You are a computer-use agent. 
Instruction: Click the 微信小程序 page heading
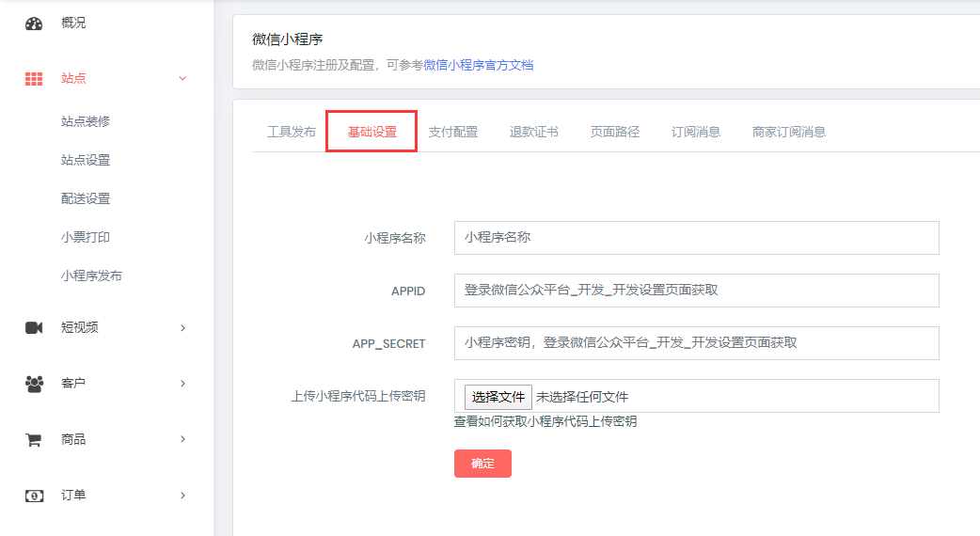(288, 39)
